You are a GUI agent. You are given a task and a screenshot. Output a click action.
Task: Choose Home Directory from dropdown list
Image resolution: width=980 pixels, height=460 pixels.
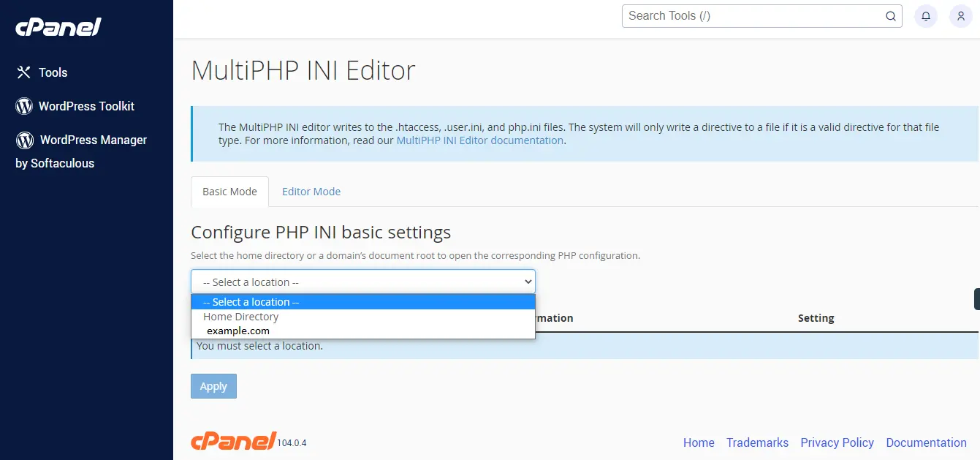[x=241, y=317]
